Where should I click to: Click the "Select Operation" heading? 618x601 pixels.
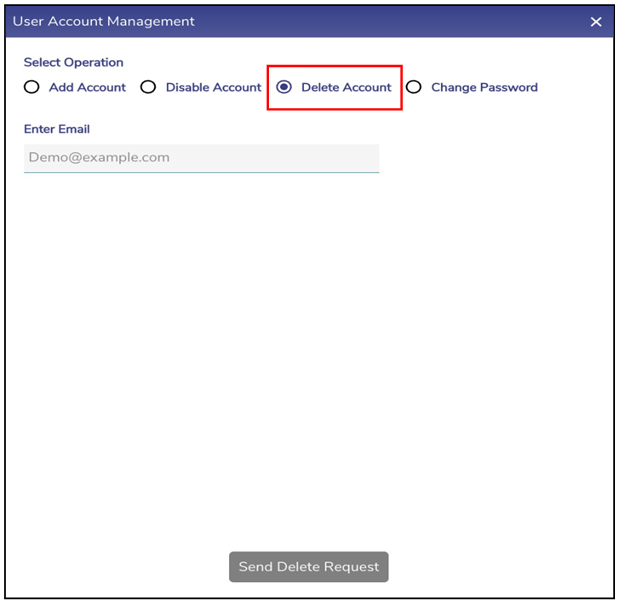(74, 62)
